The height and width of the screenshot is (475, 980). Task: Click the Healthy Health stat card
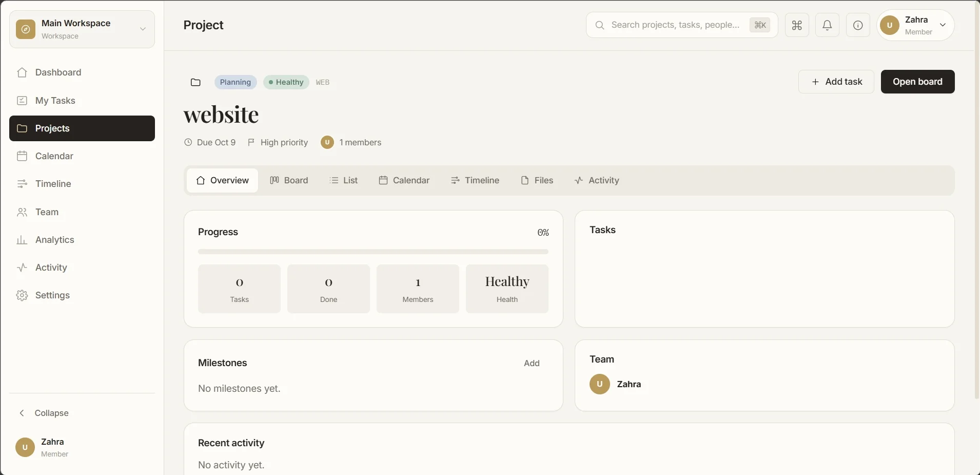(x=507, y=289)
